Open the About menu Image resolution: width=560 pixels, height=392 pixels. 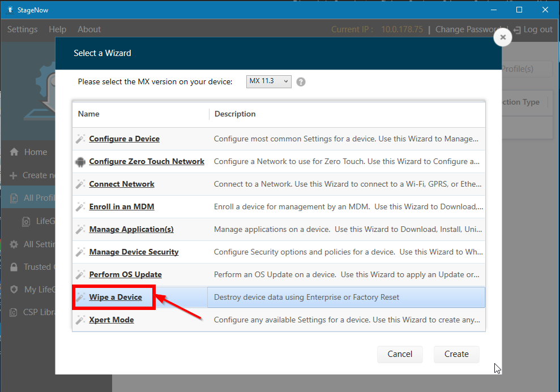click(88, 29)
